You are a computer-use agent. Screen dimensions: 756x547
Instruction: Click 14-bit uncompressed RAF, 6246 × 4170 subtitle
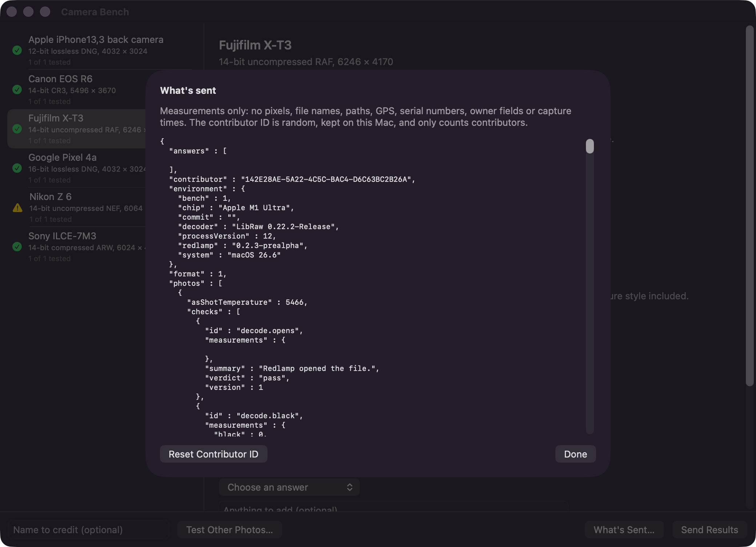pyautogui.click(x=306, y=62)
